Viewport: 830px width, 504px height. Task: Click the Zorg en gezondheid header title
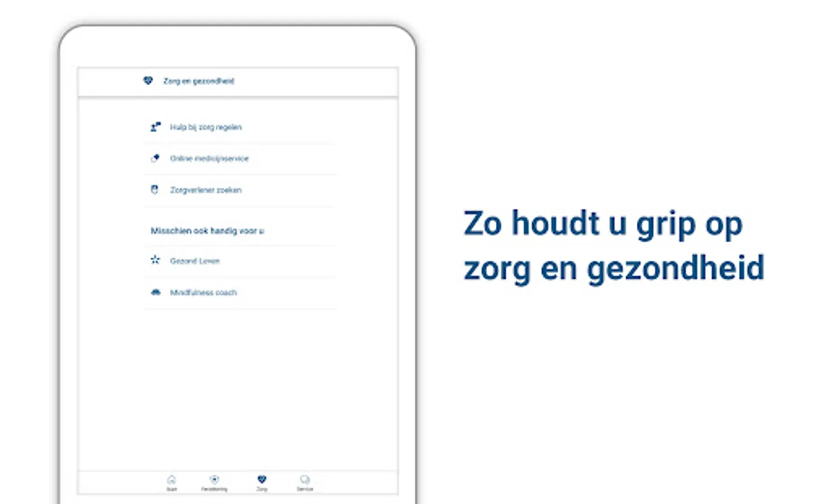(199, 81)
